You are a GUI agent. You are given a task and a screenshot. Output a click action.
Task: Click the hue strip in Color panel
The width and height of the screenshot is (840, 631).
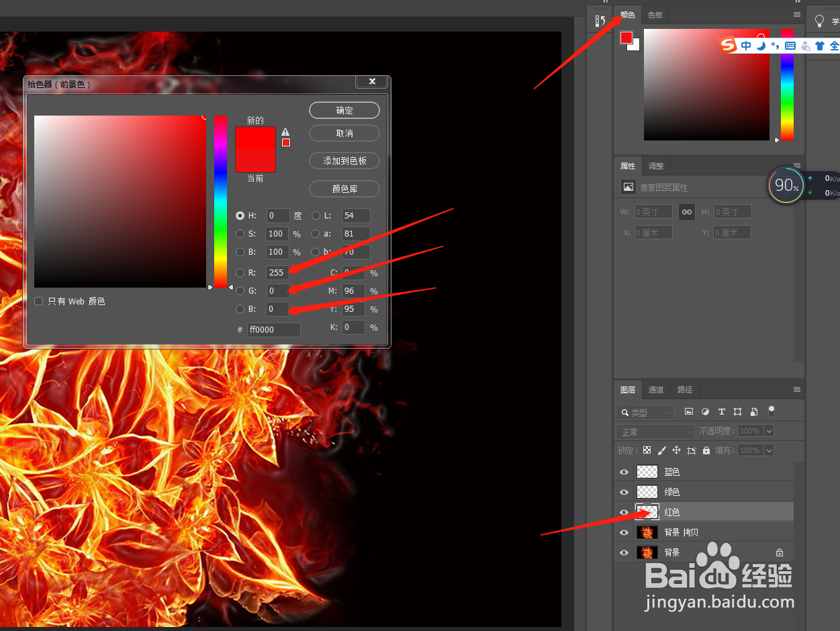(787, 85)
